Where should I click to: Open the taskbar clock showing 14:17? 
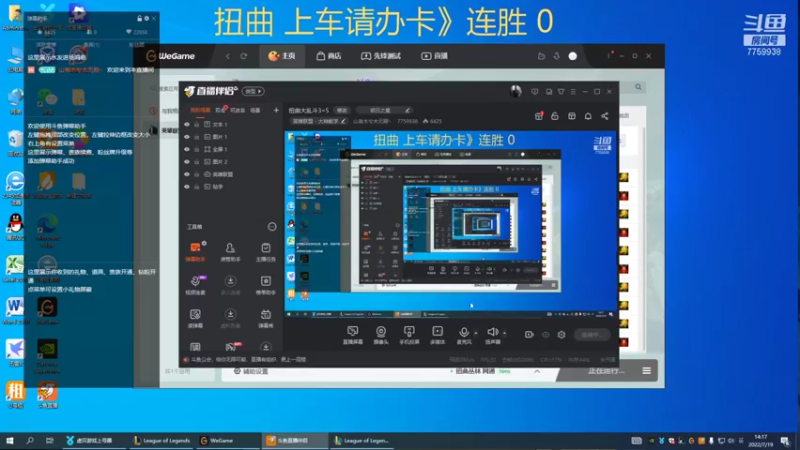(x=761, y=440)
